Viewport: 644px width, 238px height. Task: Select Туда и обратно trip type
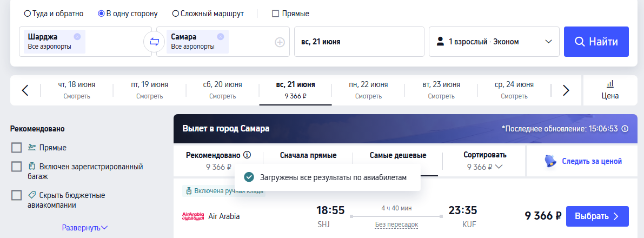[x=28, y=14]
